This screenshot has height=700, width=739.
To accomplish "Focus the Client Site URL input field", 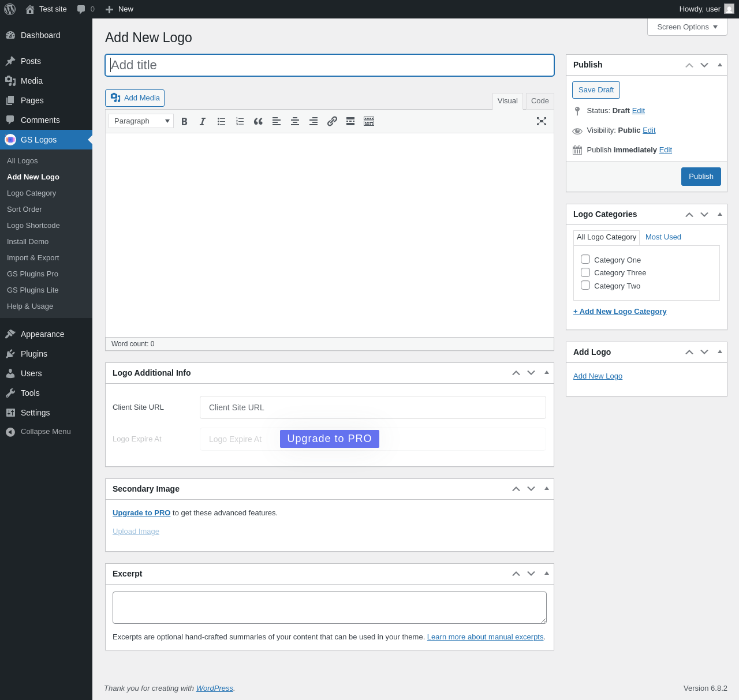I will pos(373,407).
